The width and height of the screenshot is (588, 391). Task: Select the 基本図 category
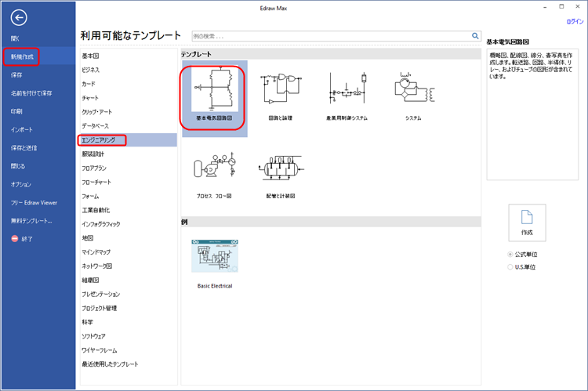90,56
